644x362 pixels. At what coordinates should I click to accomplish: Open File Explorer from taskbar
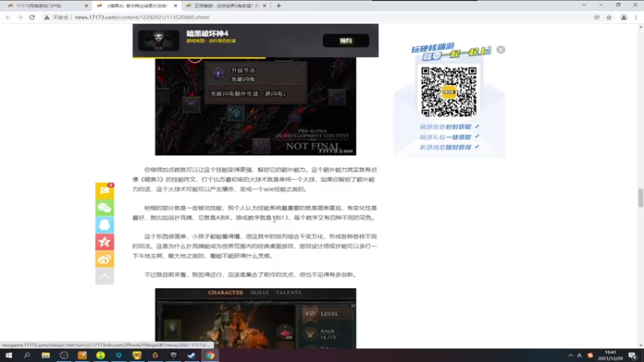(46, 356)
